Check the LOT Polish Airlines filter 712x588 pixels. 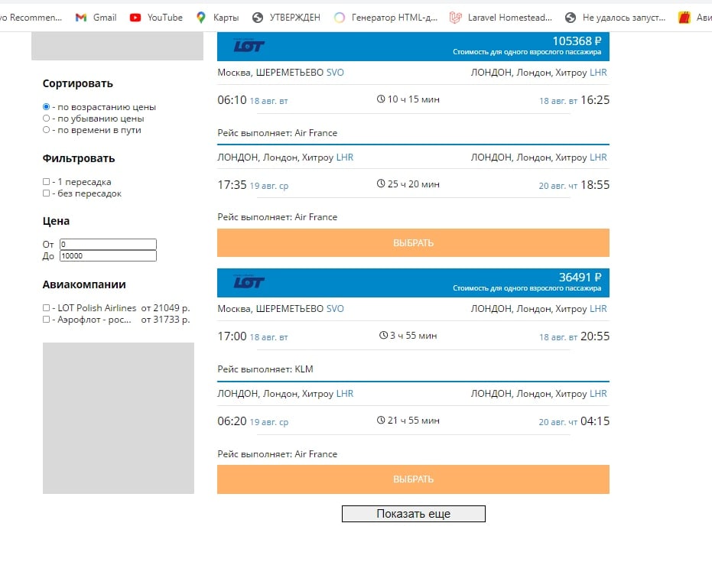point(46,308)
